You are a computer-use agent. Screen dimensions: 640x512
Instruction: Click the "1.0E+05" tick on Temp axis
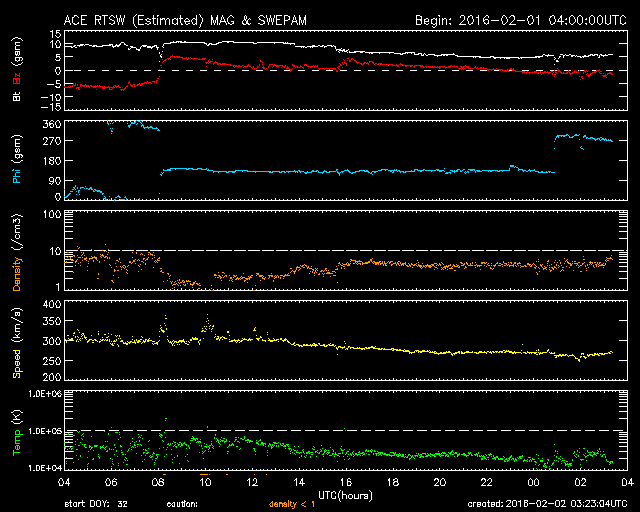[45, 431]
